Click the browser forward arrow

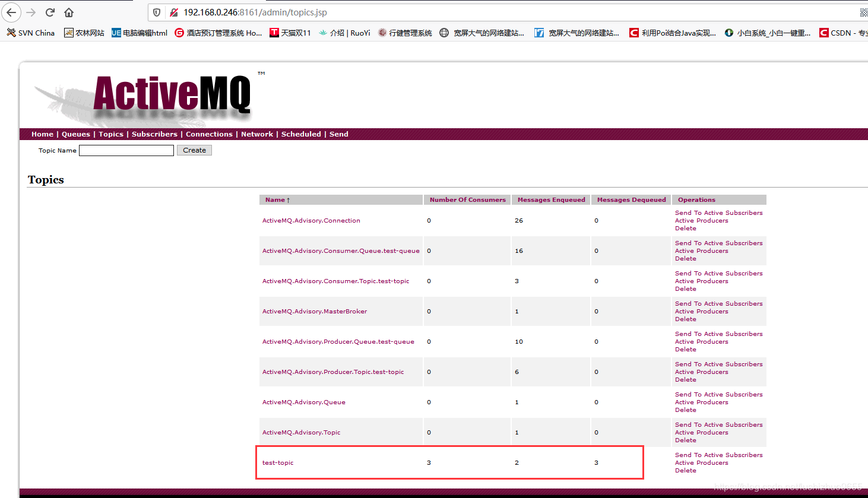(x=31, y=12)
